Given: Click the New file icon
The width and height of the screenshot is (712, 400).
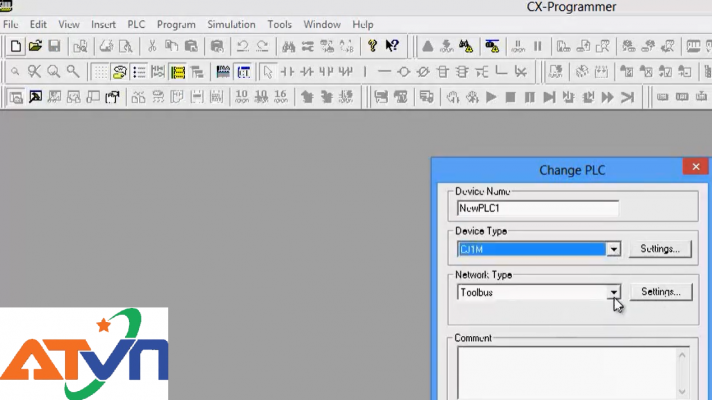Looking at the screenshot, I should tap(15, 46).
